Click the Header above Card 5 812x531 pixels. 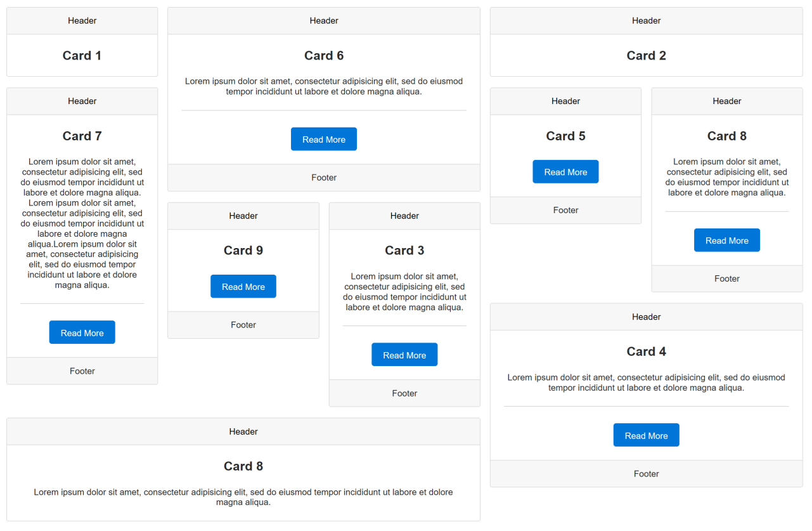click(x=565, y=101)
